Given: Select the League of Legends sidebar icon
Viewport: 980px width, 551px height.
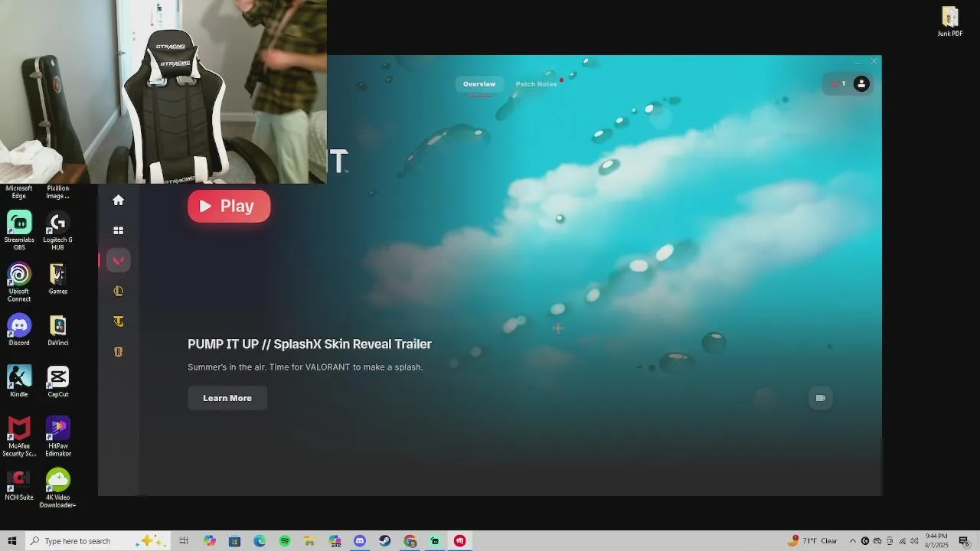Looking at the screenshot, I should (x=118, y=291).
